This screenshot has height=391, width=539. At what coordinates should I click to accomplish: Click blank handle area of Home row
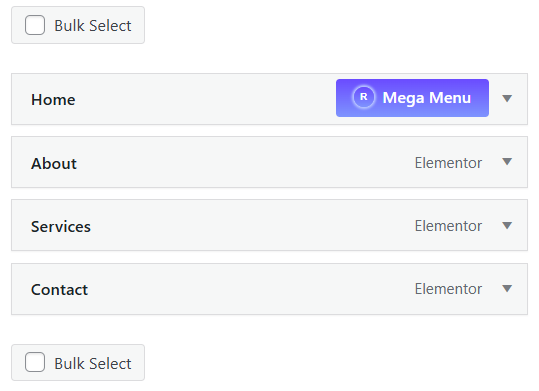click(206, 99)
